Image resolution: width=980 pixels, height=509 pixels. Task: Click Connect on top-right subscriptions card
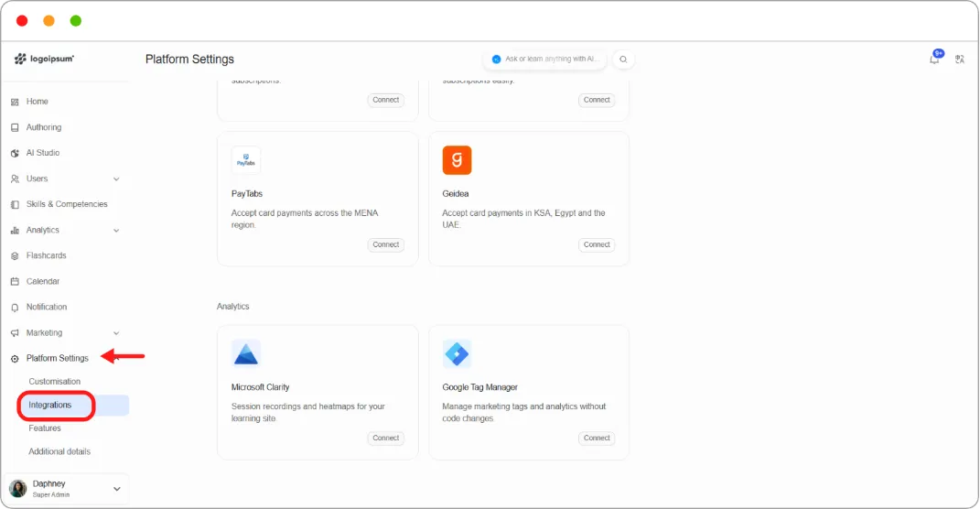(597, 100)
